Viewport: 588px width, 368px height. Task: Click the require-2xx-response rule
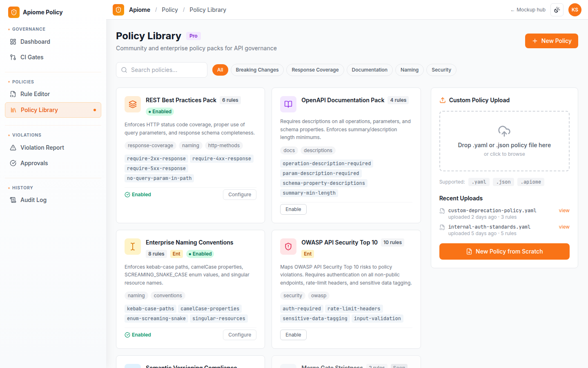(x=156, y=159)
